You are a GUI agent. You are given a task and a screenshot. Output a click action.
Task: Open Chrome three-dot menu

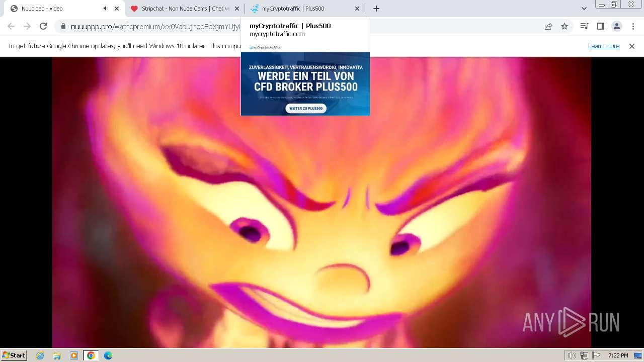click(x=633, y=26)
